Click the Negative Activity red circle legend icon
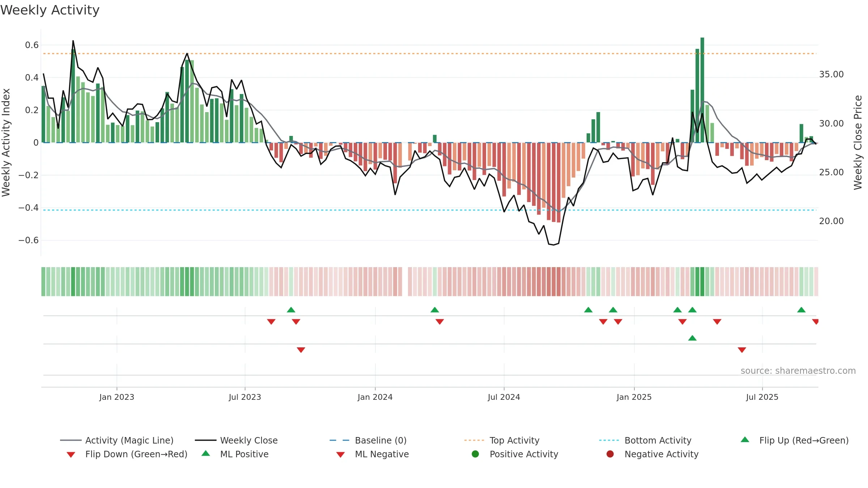The height and width of the screenshot is (488, 868). click(x=610, y=454)
